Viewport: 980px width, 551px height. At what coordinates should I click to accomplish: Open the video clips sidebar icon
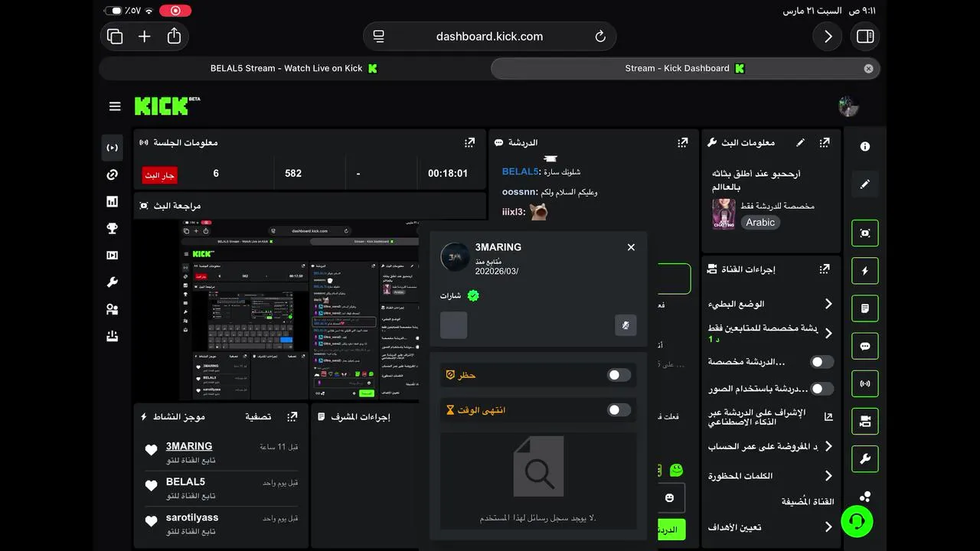[113, 256]
